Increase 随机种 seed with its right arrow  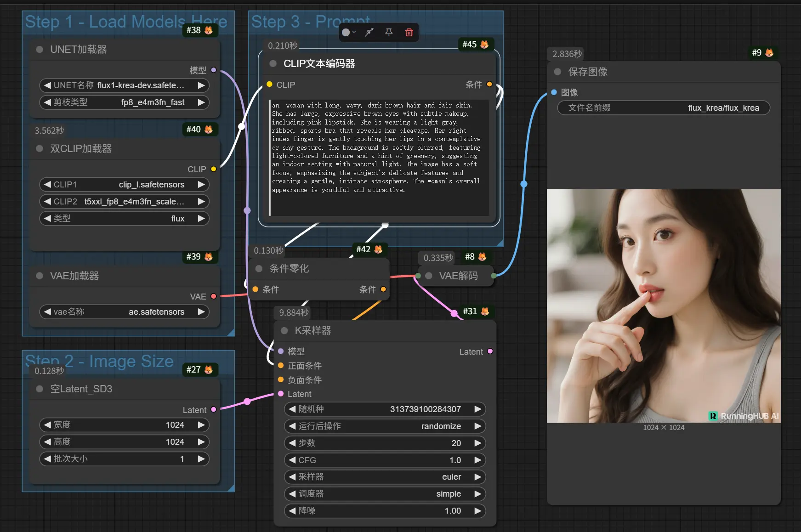(x=478, y=409)
